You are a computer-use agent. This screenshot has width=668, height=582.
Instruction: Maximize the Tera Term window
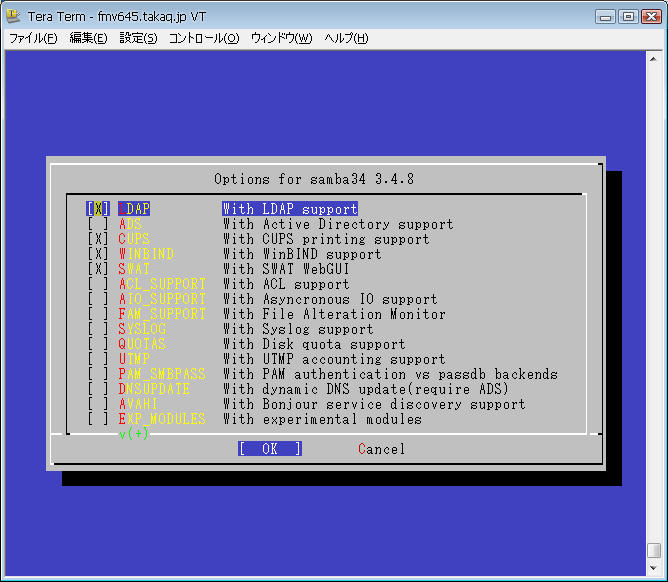point(628,17)
